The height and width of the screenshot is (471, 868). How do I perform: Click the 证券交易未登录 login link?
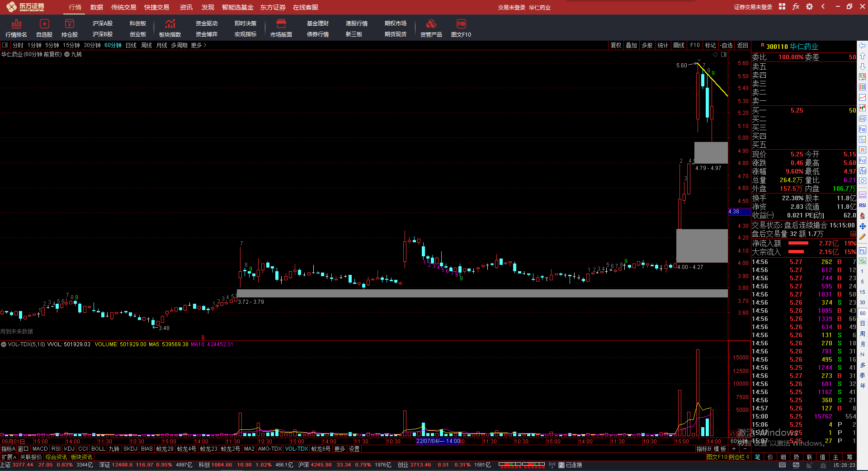click(753, 7)
